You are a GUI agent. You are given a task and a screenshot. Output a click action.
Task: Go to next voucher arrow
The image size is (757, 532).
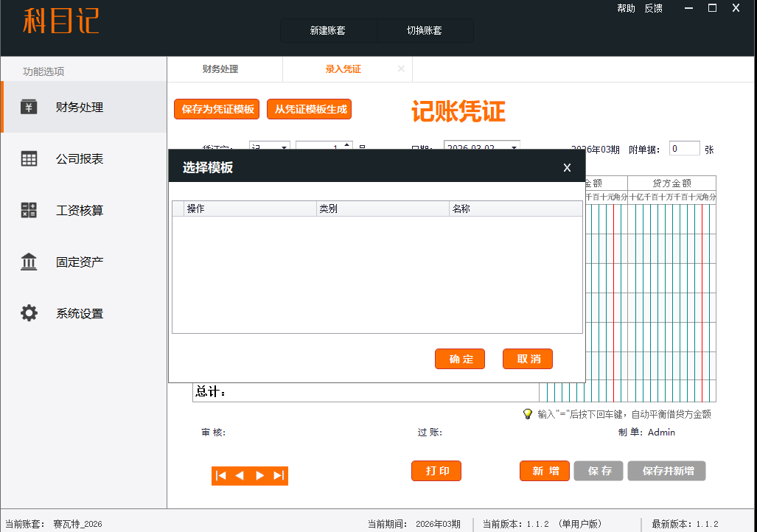[259, 476]
